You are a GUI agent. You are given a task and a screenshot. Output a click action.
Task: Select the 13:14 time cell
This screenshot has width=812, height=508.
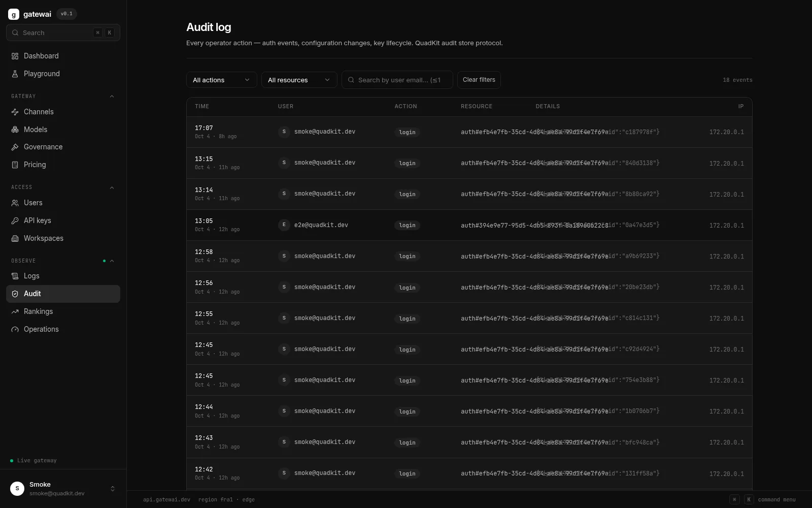(x=217, y=194)
